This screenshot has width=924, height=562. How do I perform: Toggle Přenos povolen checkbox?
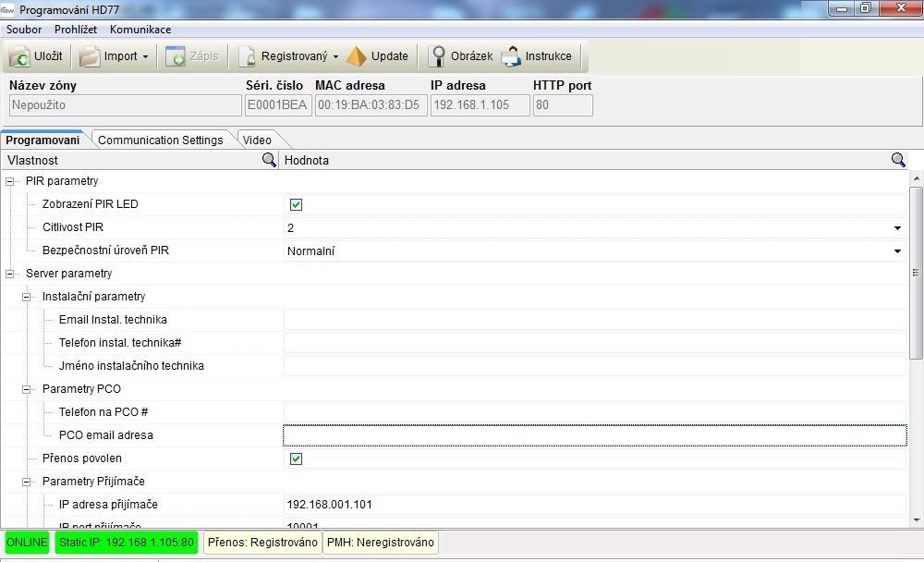point(296,458)
